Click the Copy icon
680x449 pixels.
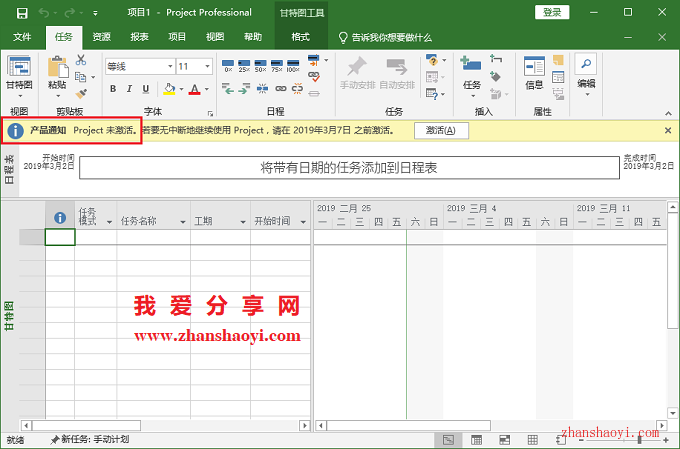pyautogui.click(x=81, y=77)
